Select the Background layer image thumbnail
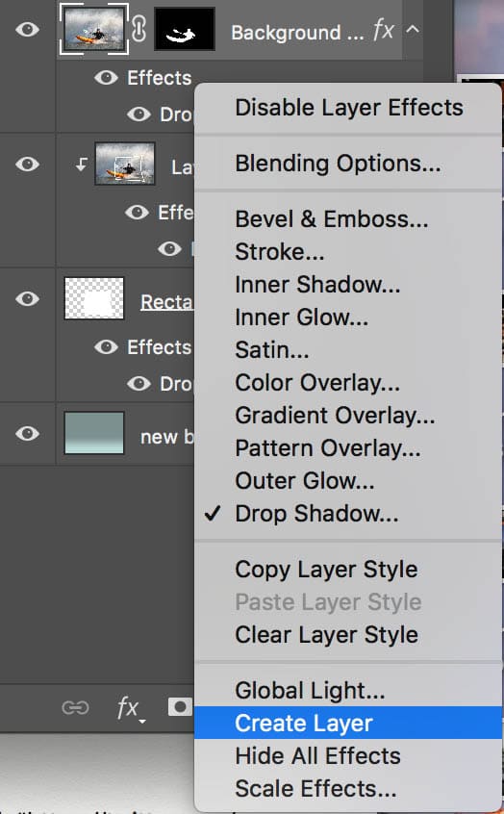504x814 pixels. coord(94,29)
